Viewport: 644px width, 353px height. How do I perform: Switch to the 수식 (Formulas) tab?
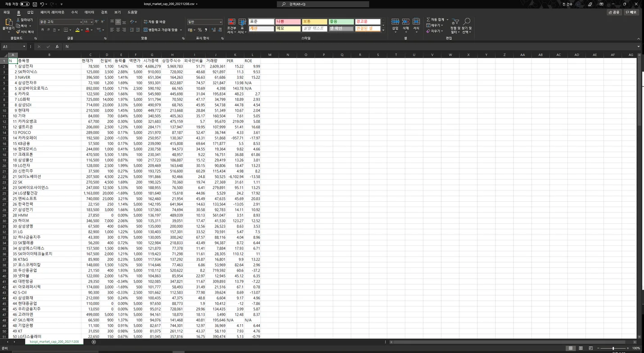(x=74, y=12)
